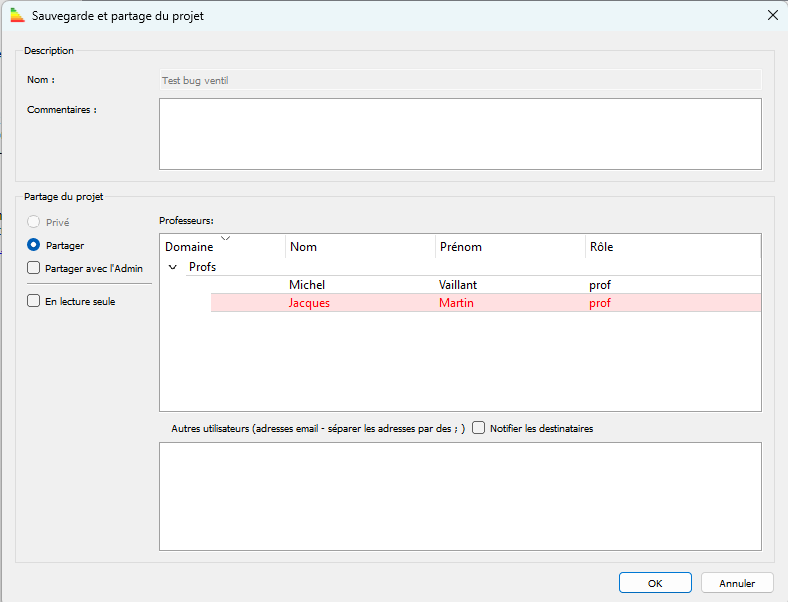Screen dimensions: 788x602
Task: Toggle En lecture seule checkbox
Action: (34, 301)
